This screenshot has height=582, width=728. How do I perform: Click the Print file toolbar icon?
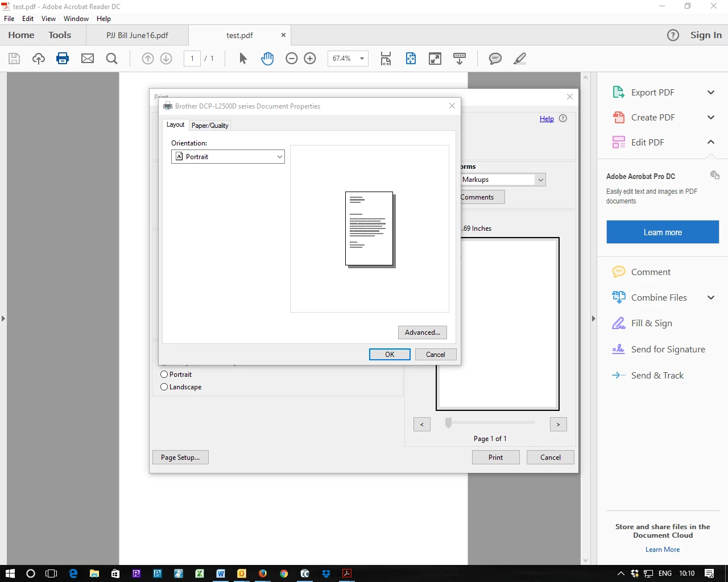[63, 59]
